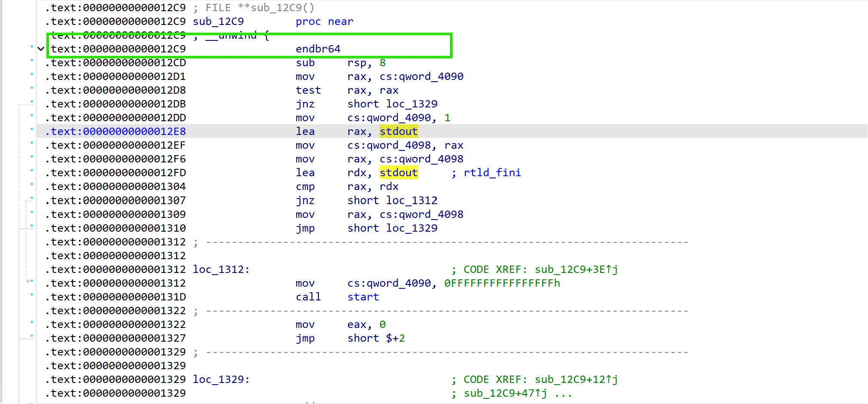Viewport: 868px width, 404px height.
Task: Click breakpoint dot beside jmp short $+2
Action: pos(32,336)
